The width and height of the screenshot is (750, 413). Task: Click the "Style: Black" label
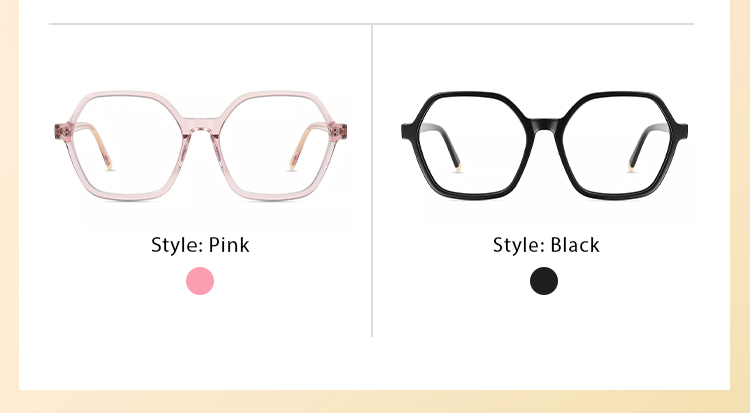coord(546,245)
